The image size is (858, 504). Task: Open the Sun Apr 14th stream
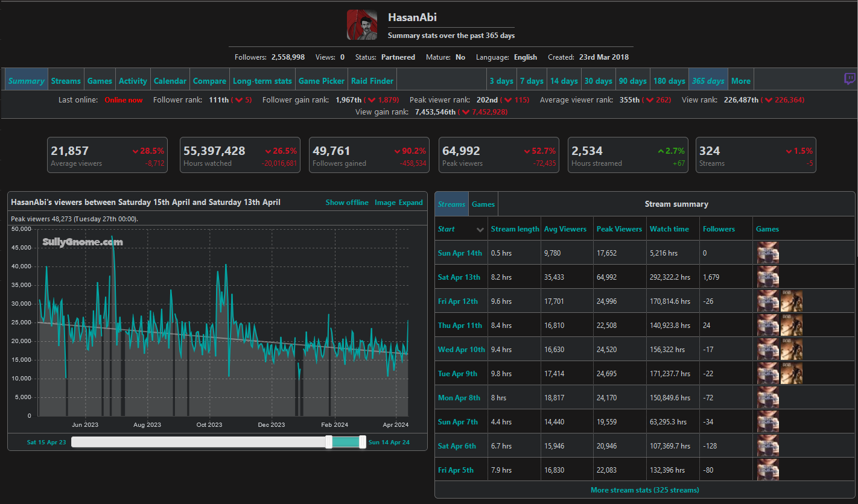[x=460, y=253]
